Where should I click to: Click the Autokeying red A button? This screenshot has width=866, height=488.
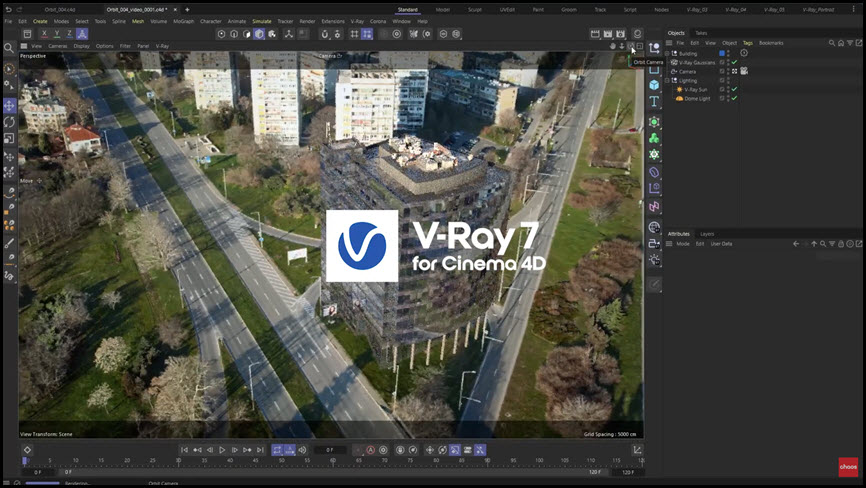click(371, 450)
